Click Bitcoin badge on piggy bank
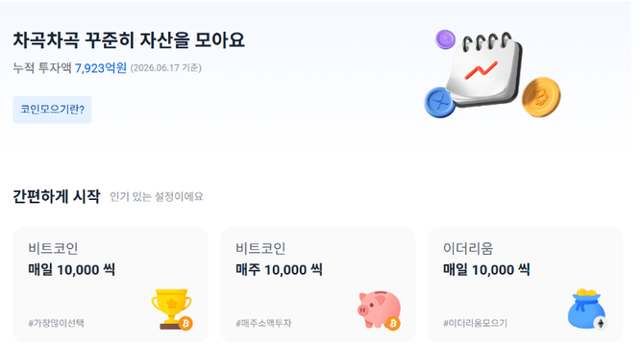Viewport: 644px width, 350px height. [393, 324]
